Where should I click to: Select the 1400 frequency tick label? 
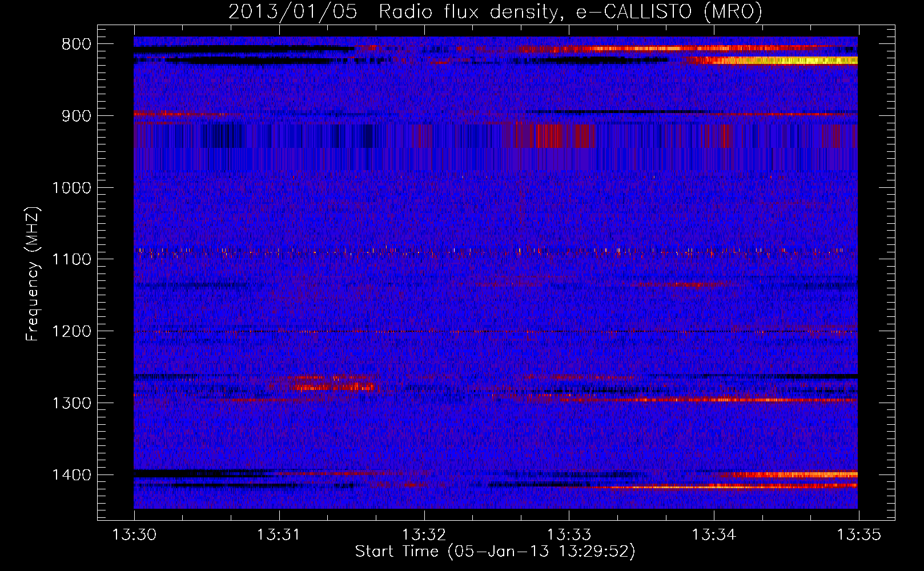click(x=71, y=475)
